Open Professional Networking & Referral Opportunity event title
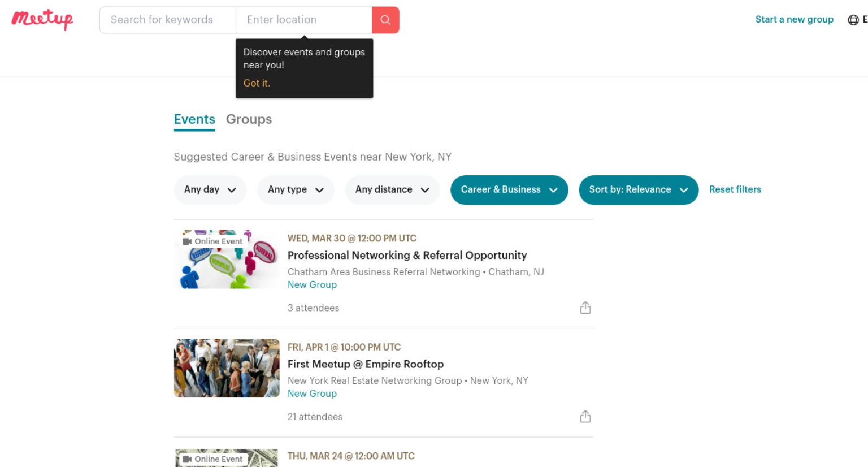The width and height of the screenshot is (868, 467). click(407, 256)
